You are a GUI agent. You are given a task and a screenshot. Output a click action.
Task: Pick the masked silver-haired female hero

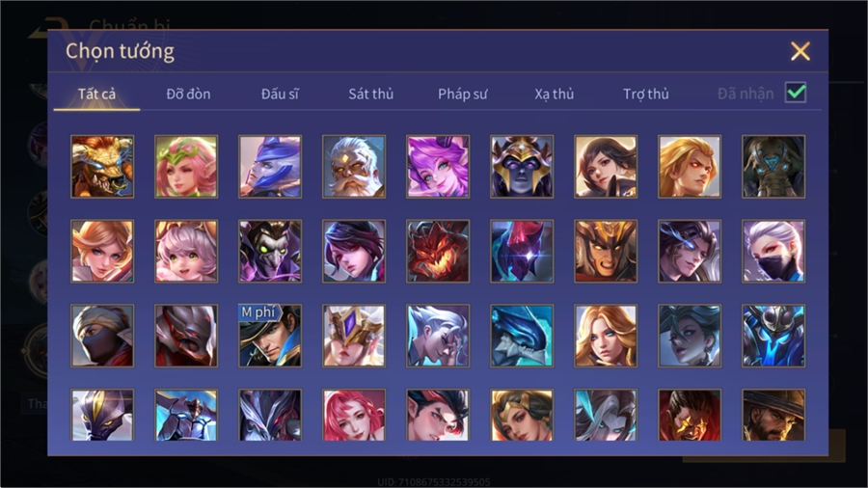click(x=773, y=251)
